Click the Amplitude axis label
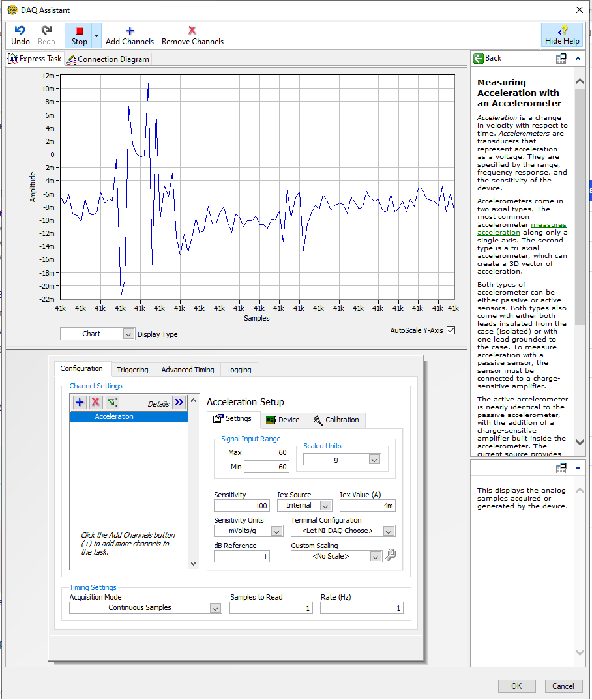The width and height of the screenshot is (592, 700). pos(33,186)
